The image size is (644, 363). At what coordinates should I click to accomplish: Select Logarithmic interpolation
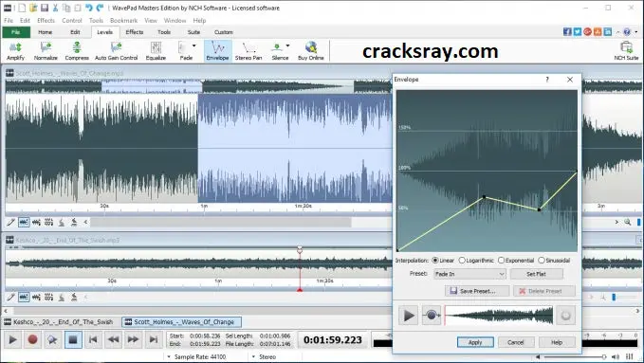(x=476, y=261)
